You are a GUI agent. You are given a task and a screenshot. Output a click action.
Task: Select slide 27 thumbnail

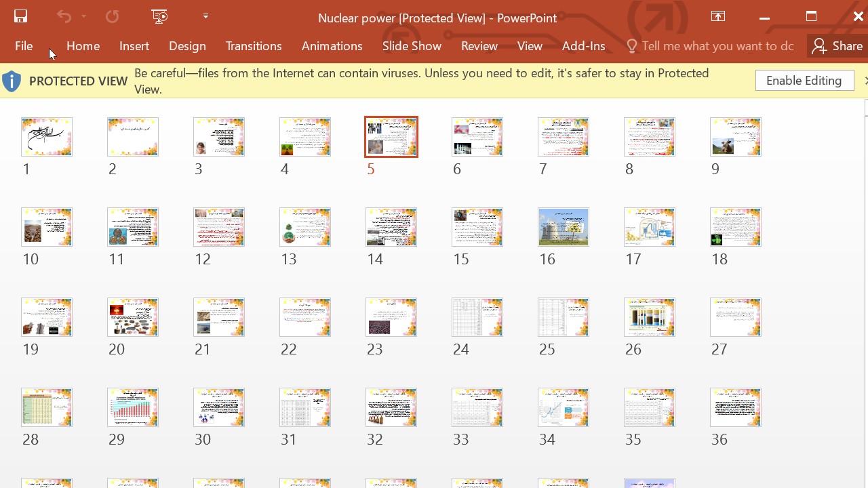pyautogui.click(x=736, y=317)
